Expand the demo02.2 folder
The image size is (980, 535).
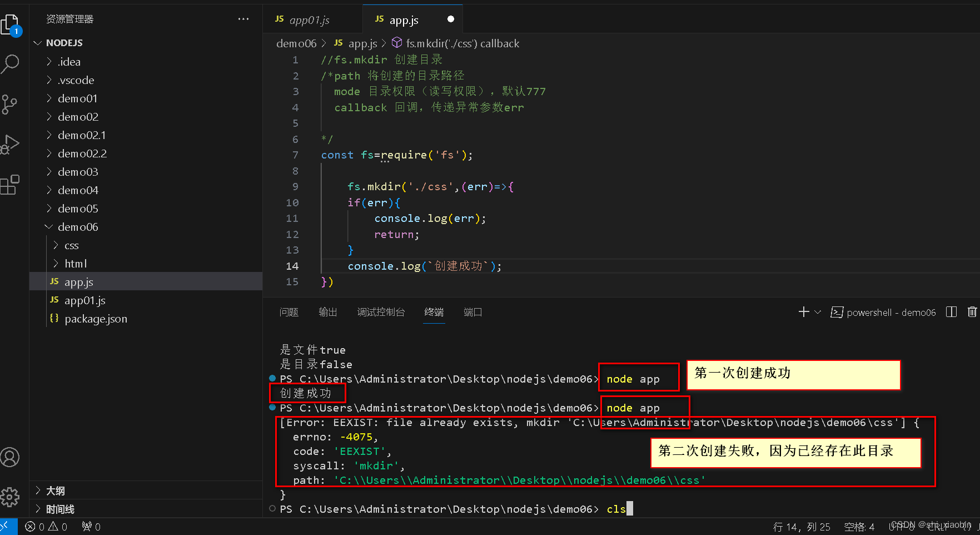click(146, 153)
